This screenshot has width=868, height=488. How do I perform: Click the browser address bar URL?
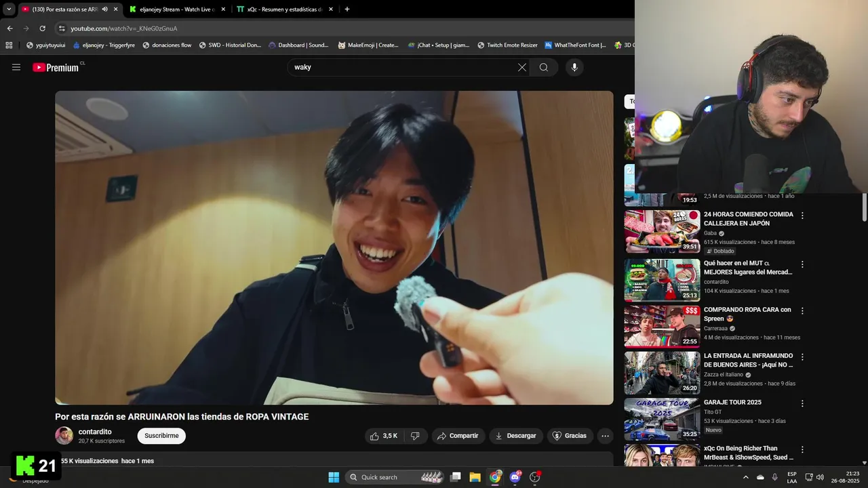point(124,28)
